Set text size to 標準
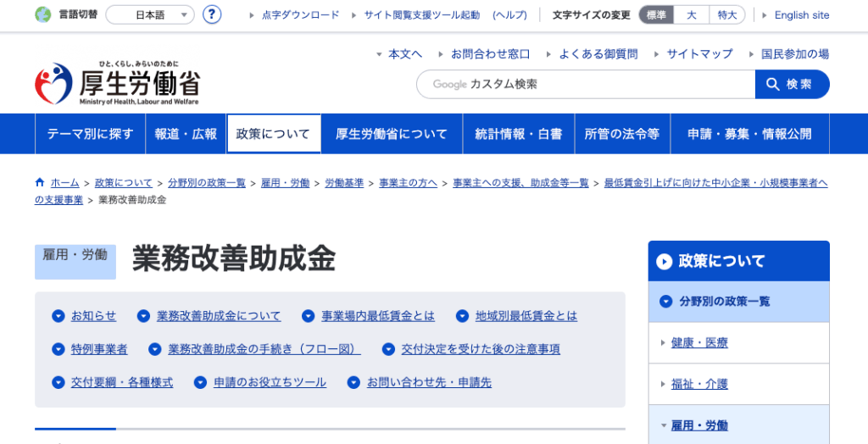The height and width of the screenshot is (444, 868). [656, 15]
